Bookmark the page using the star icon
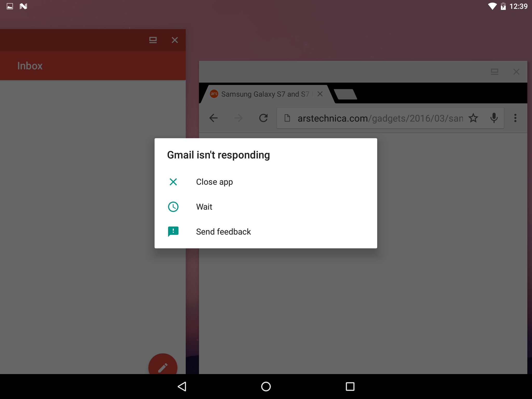This screenshot has height=399, width=532. (x=474, y=118)
